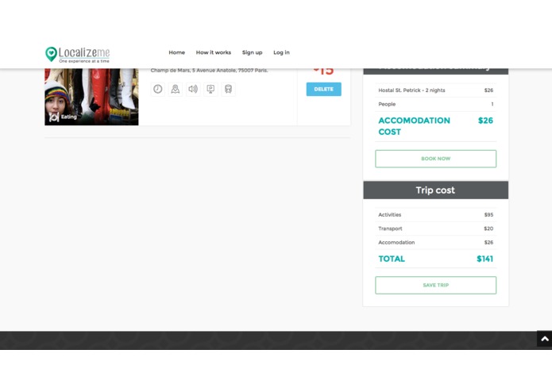Open the How it works page
The image size is (552, 392).
pyautogui.click(x=214, y=52)
